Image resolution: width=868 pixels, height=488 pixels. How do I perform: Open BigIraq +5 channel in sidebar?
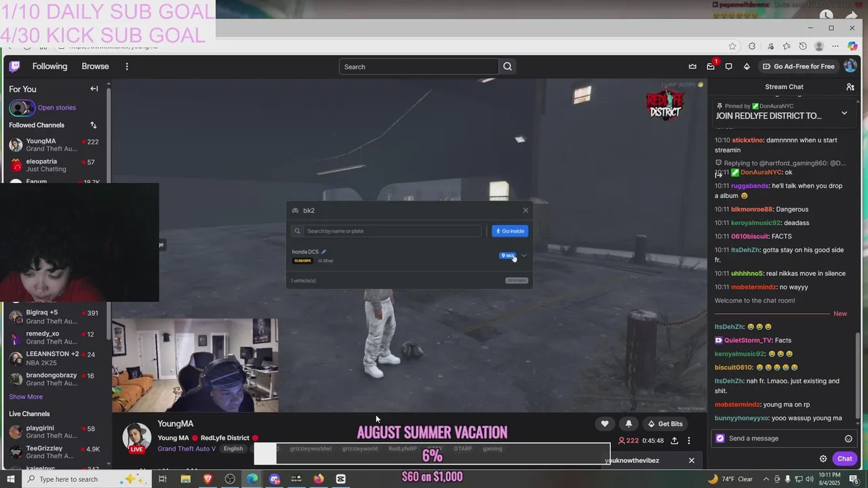click(54, 317)
